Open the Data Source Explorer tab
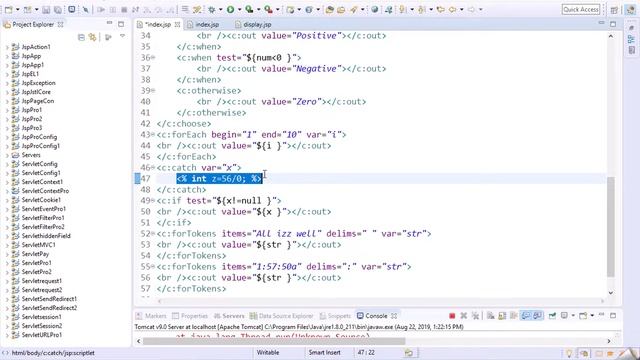 click(281, 316)
